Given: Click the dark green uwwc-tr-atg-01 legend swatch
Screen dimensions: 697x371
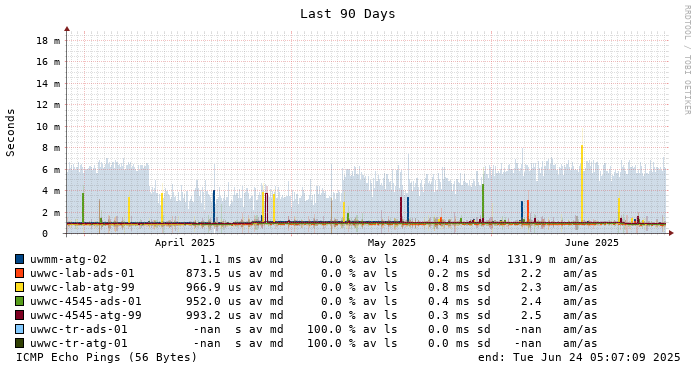Looking at the screenshot, I should tap(20, 343).
